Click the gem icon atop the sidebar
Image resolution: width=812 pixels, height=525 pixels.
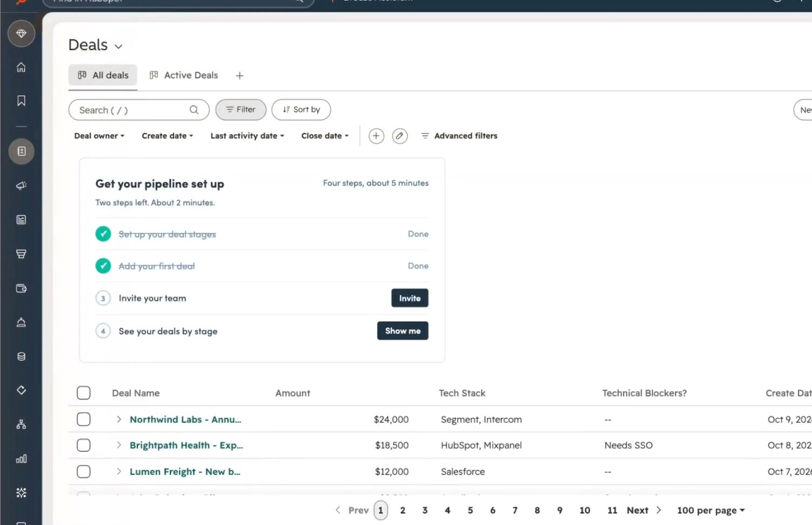[21, 34]
